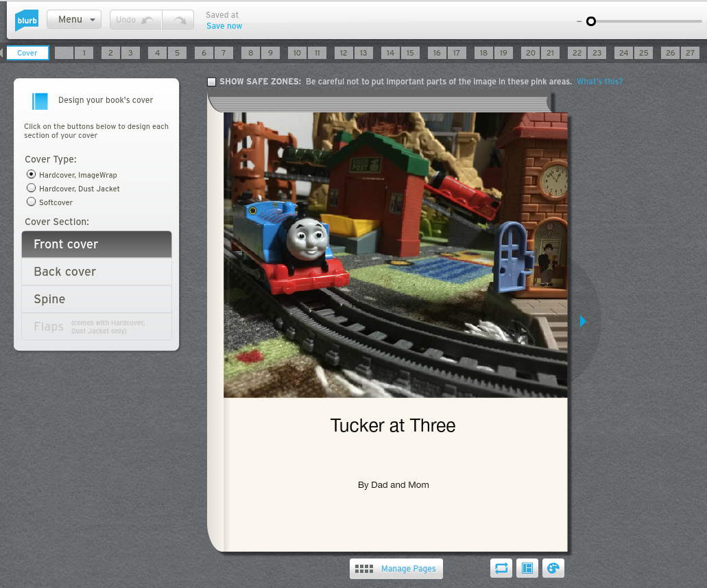This screenshot has height=588, width=707.
Task: Choose Hardcover, ImageWrap cover type
Action: (x=31, y=174)
